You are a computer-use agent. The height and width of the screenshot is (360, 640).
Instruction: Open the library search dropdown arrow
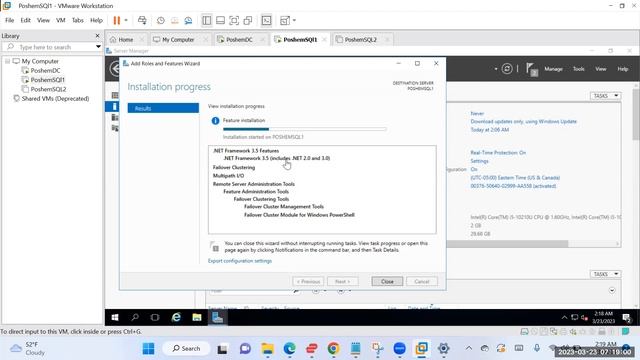pos(98,47)
